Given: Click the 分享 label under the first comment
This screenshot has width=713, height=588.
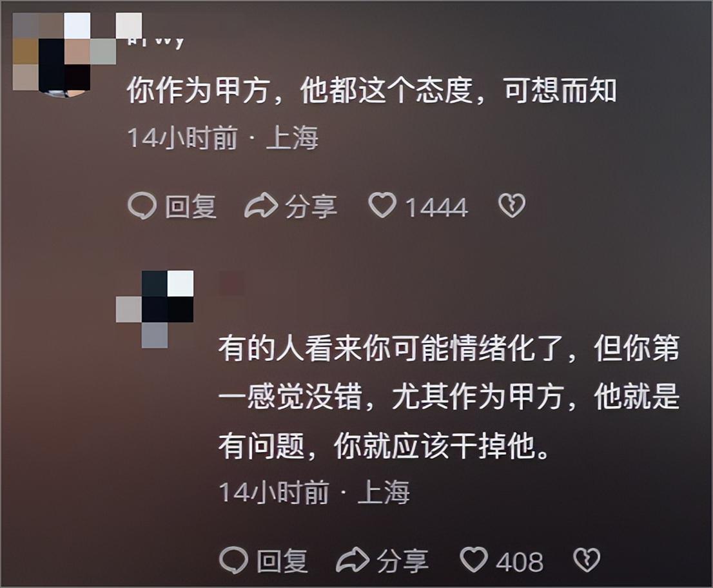Looking at the screenshot, I should (311, 206).
